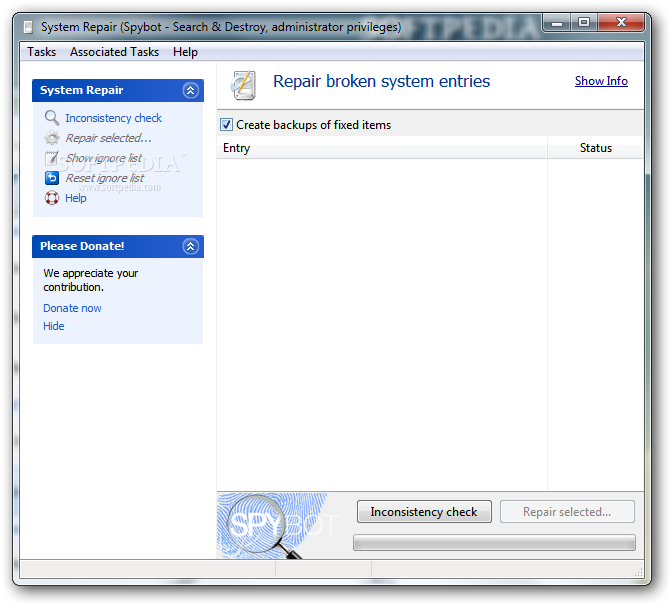The width and height of the screenshot is (672, 606).
Task: Click the Status column header
Action: point(596,148)
